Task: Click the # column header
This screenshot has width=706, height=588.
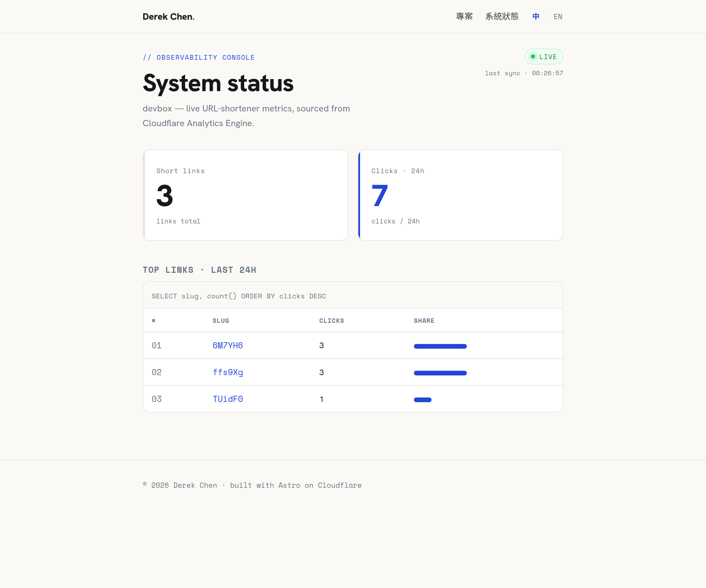Action: click(x=154, y=320)
